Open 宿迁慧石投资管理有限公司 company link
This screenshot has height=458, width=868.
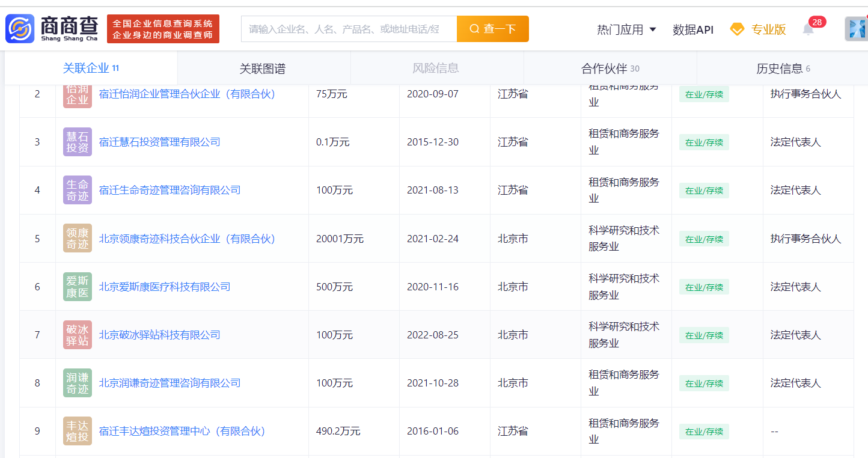[x=159, y=142]
